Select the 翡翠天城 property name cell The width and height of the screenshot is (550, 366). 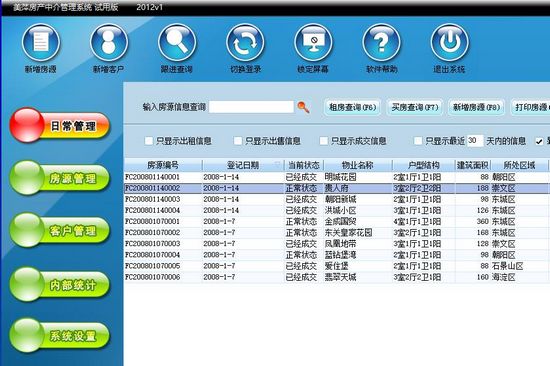coord(357,277)
